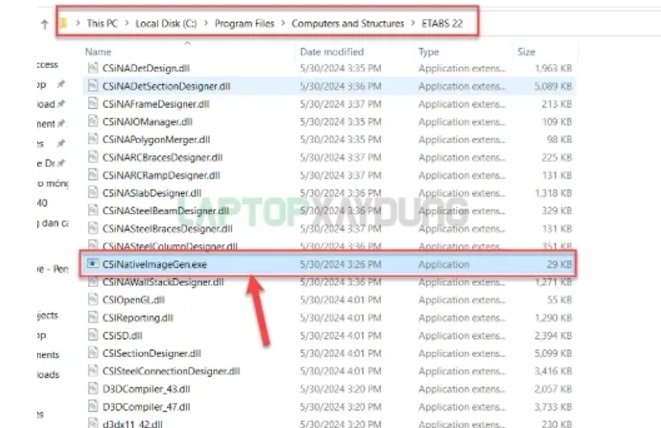Expand chevron after This PC breadcrumb

127,24
